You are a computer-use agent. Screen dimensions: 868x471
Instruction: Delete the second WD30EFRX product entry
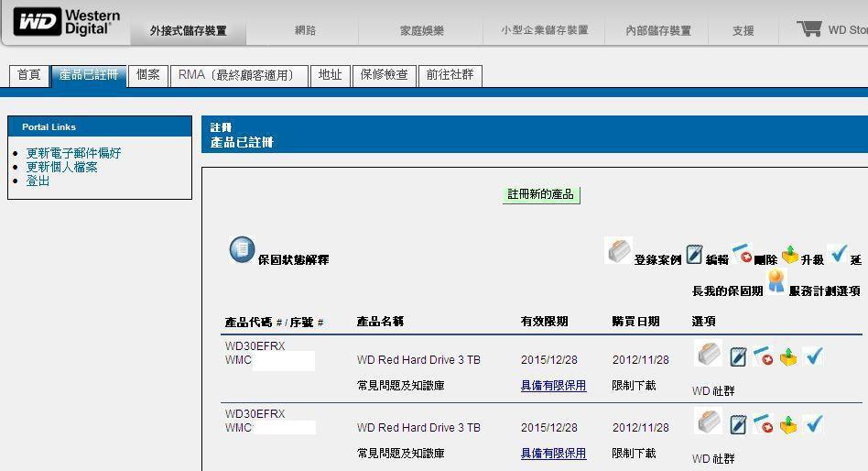[764, 424]
